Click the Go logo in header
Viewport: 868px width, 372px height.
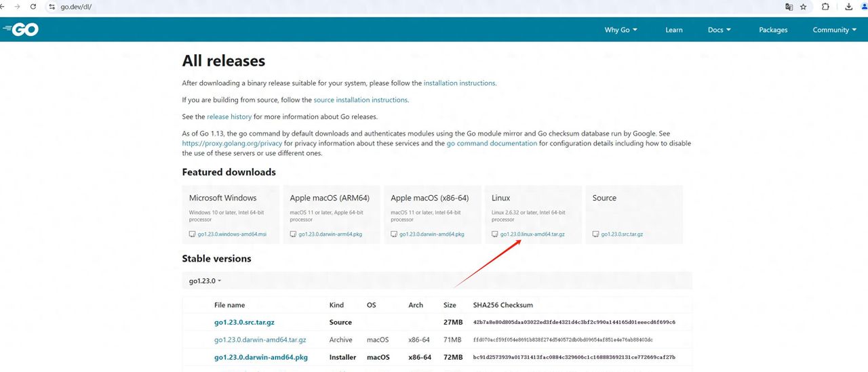pos(20,29)
